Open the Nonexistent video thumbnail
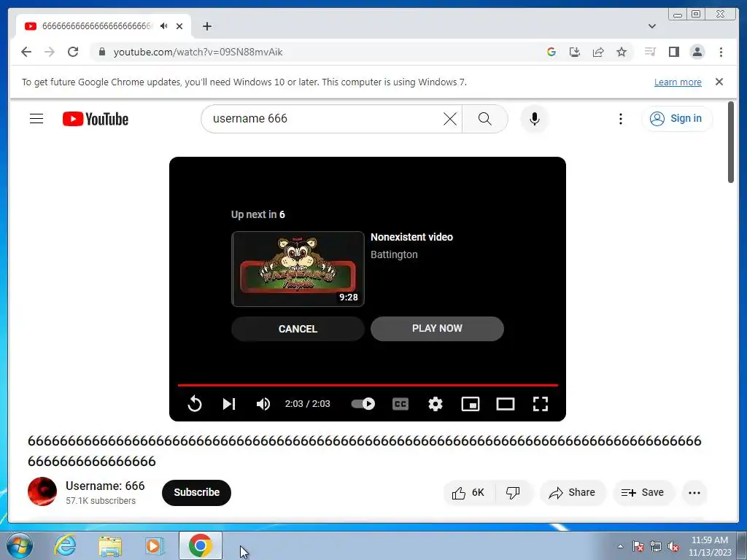This screenshot has width=747, height=560. [x=298, y=269]
